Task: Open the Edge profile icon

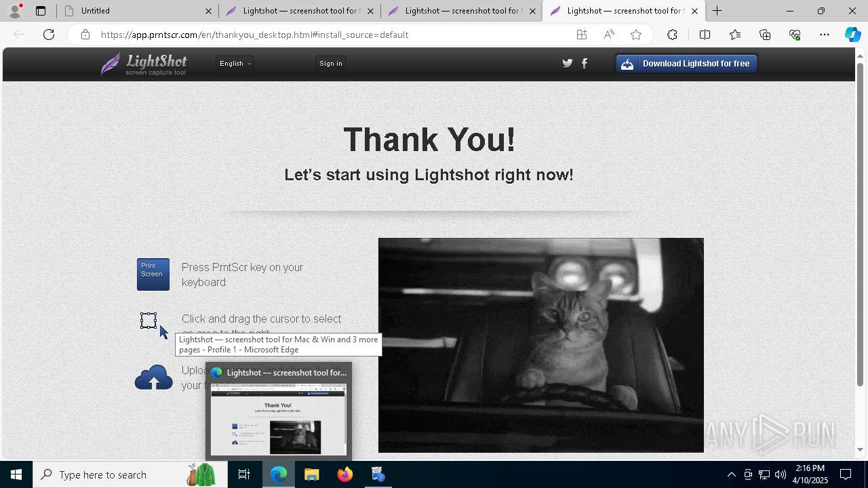Action: coord(15,11)
